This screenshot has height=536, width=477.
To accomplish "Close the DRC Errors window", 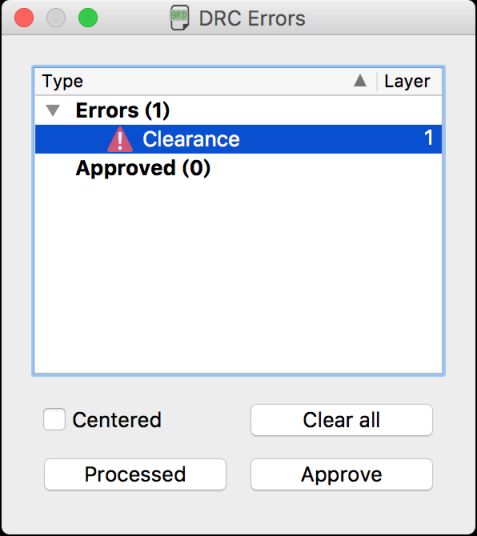I will point(24,18).
